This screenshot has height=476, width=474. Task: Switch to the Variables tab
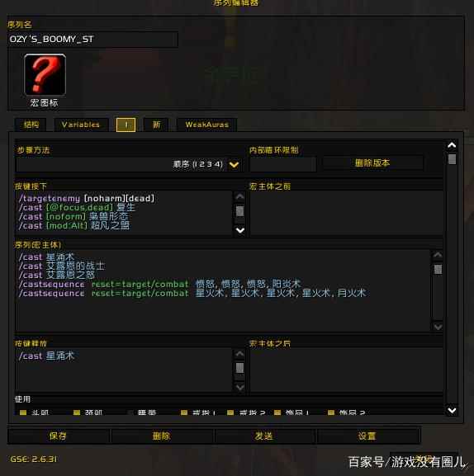[81, 125]
